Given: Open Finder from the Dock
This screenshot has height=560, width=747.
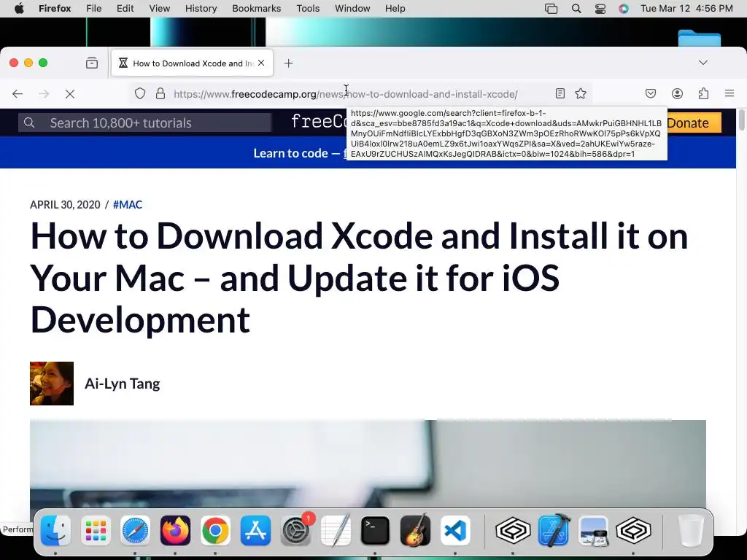Looking at the screenshot, I should click(55, 531).
